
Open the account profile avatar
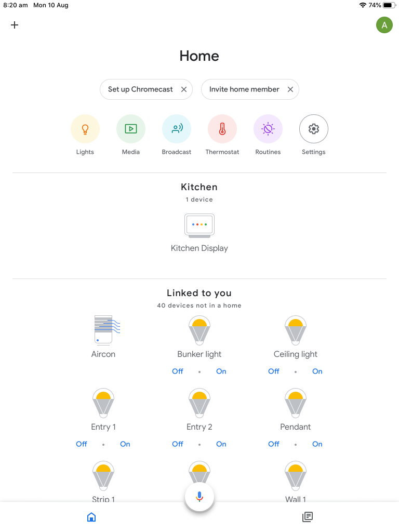[x=384, y=25]
